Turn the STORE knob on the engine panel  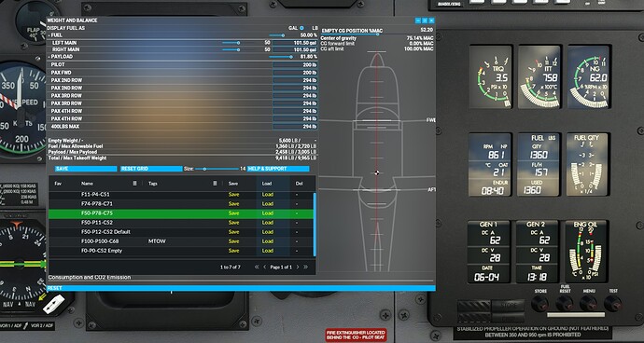pyautogui.click(x=539, y=304)
